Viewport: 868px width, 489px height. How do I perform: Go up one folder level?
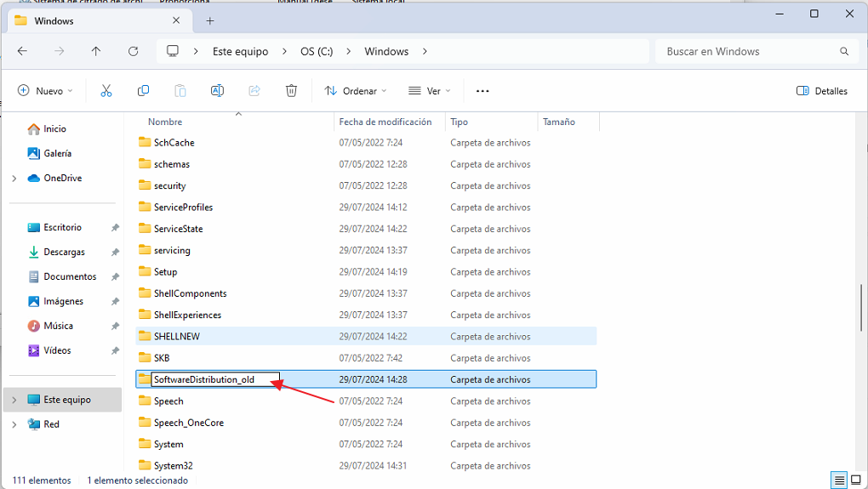(x=96, y=51)
